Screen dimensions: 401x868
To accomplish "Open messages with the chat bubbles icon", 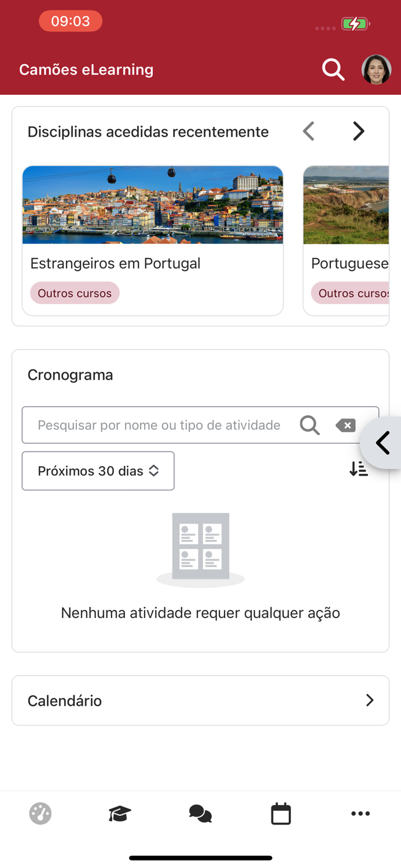I will 200,813.
